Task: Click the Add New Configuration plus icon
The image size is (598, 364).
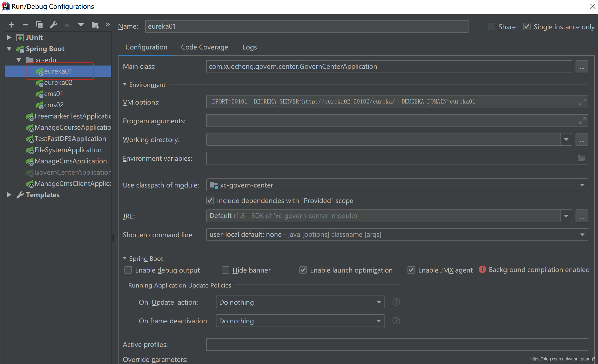Action: tap(11, 25)
